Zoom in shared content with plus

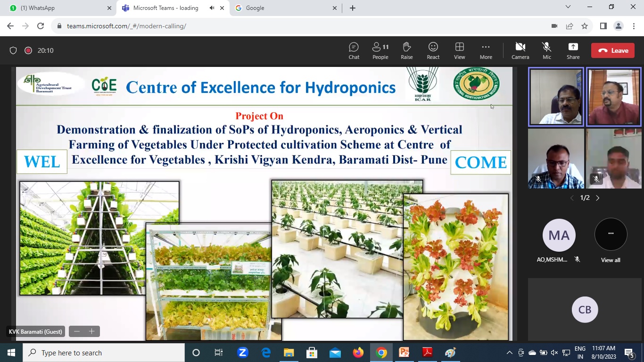(x=92, y=331)
